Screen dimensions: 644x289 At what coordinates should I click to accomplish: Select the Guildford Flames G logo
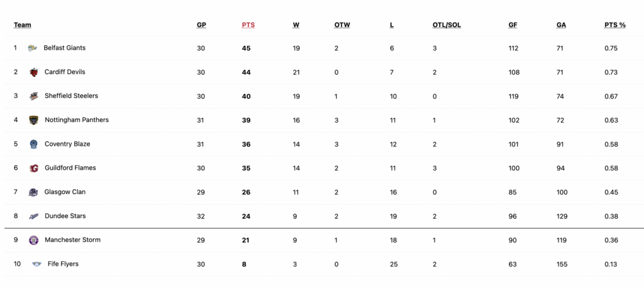coord(34,168)
